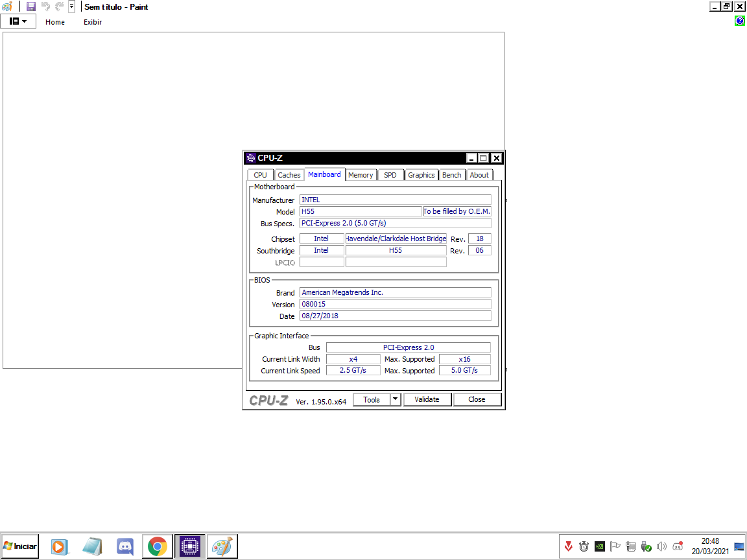
Task: Click the Graphic Interface Bus value PCI-Express 2.0
Action: pyautogui.click(x=409, y=347)
